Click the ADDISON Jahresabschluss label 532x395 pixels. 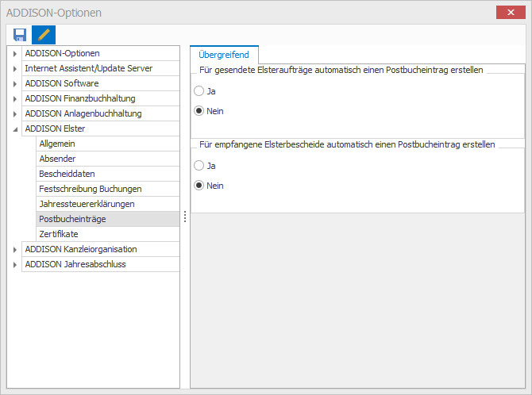pos(75,264)
